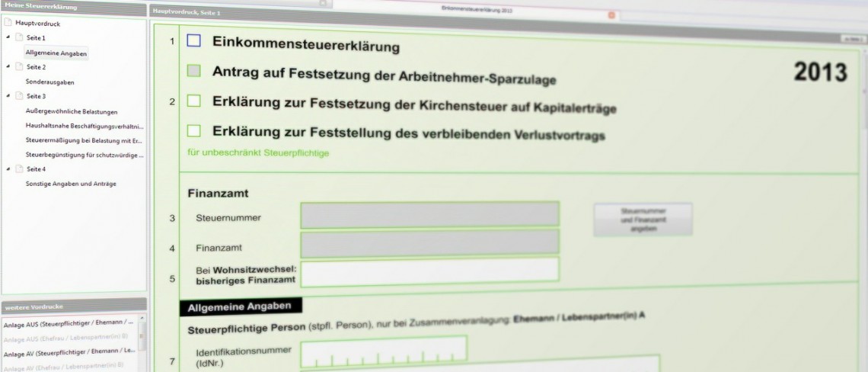This screenshot has height=372, width=868.
Task: Click the 'für unbeschränkt Steuerpflichtige' green text
Action: pos(258,152)
